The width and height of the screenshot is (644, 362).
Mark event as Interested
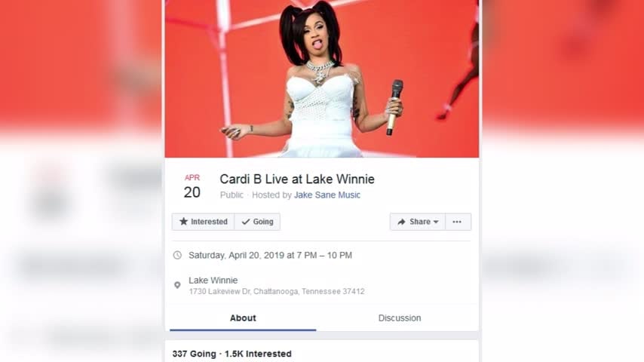[204, 222]
